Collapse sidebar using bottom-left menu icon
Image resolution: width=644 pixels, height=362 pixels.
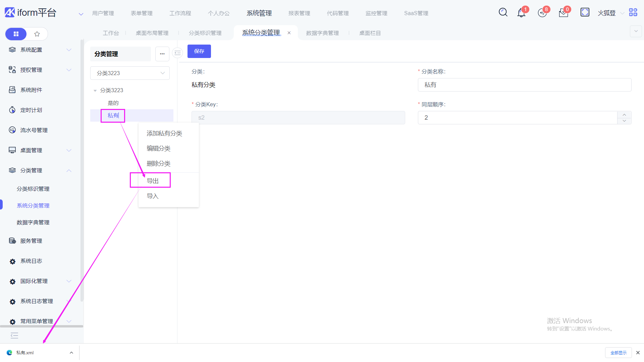[14, 336]
